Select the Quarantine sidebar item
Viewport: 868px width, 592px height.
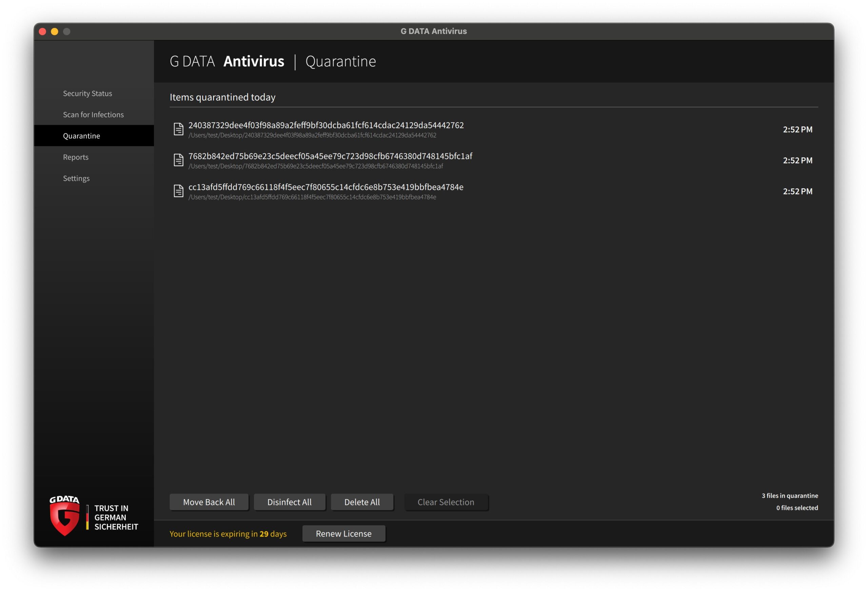81,136
